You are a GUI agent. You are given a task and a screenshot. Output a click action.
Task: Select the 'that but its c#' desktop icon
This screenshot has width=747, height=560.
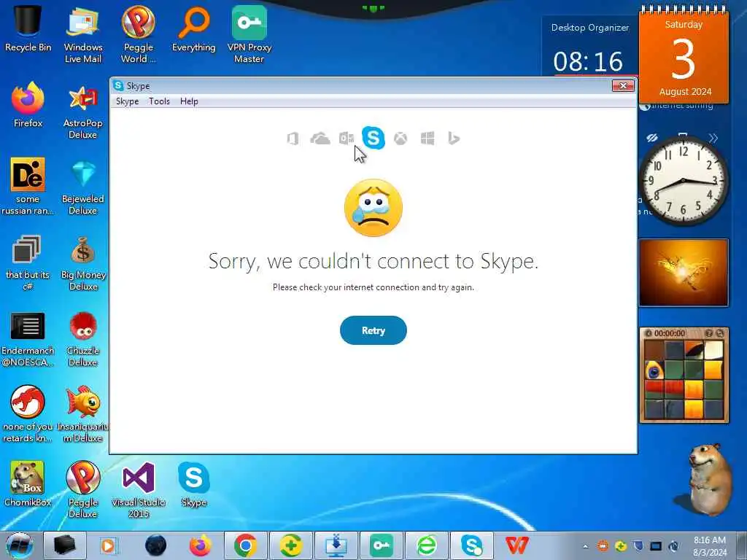pyautogui.click(x=28, y=262)
